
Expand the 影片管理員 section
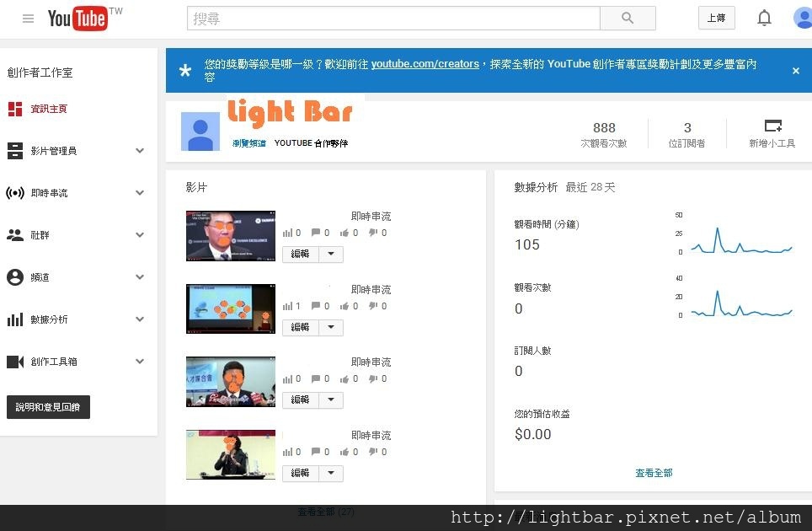coord(140,151)
